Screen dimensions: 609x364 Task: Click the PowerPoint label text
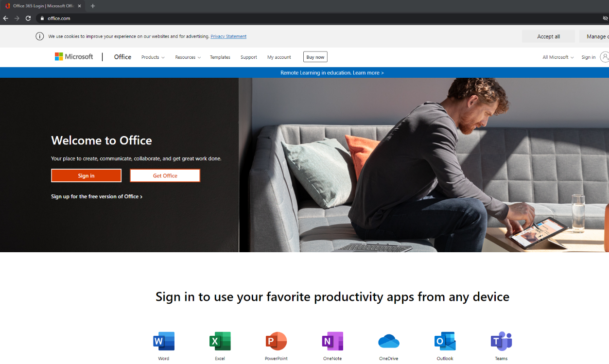click(276, 358)
